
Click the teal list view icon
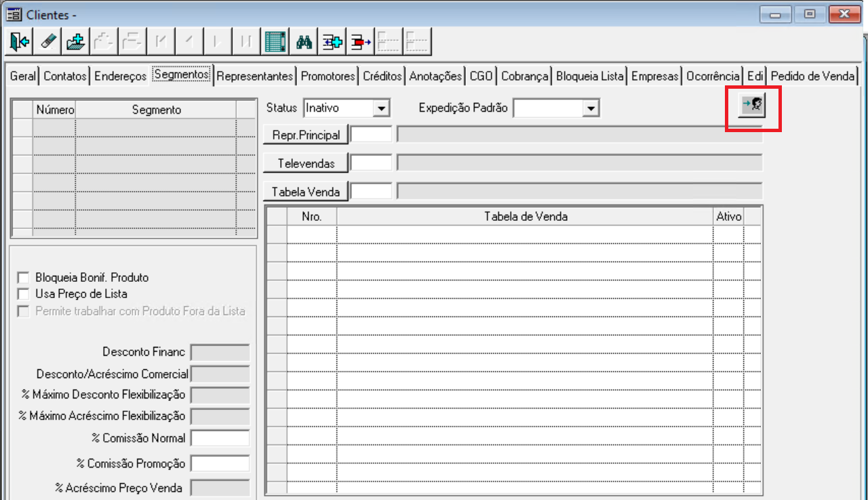tap(275, 42)
